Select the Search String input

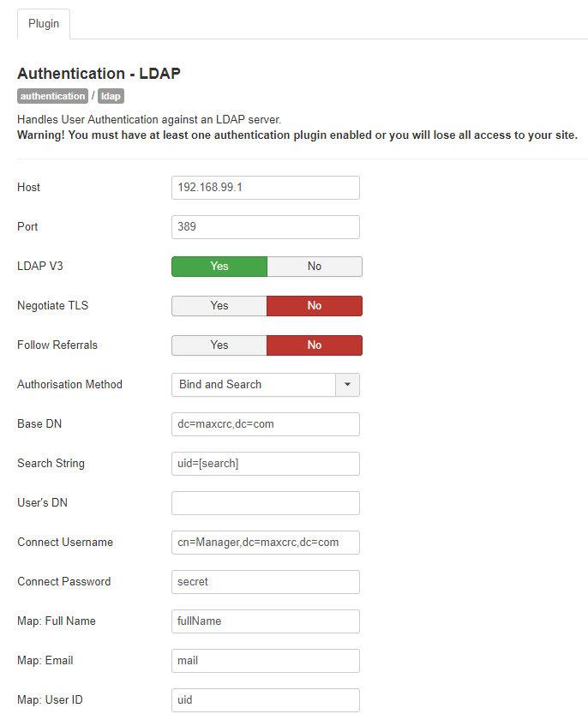click(266, 464)
